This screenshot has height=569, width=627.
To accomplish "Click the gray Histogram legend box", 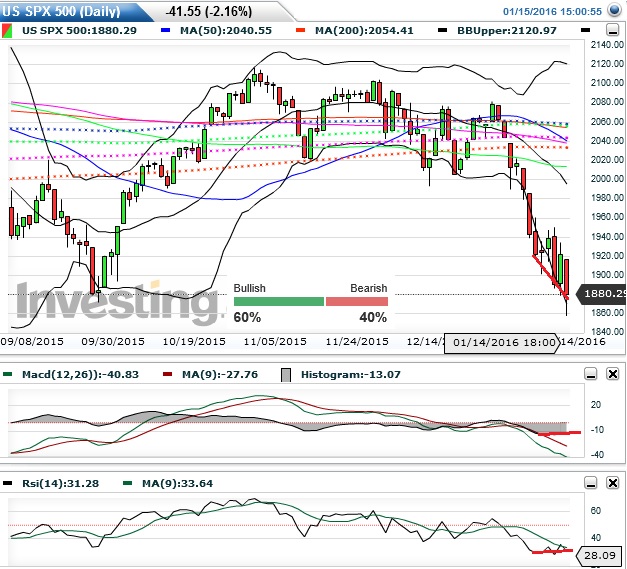I will pos(284,375).
